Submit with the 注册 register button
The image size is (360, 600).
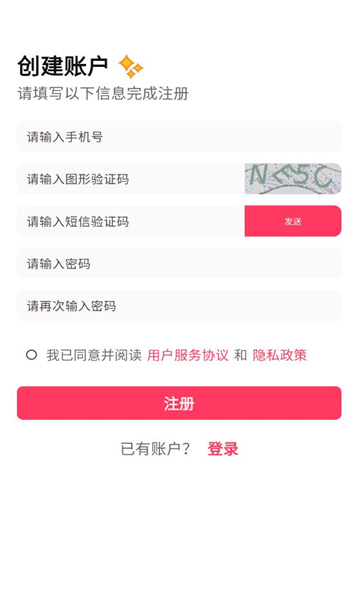click(179, 403)
